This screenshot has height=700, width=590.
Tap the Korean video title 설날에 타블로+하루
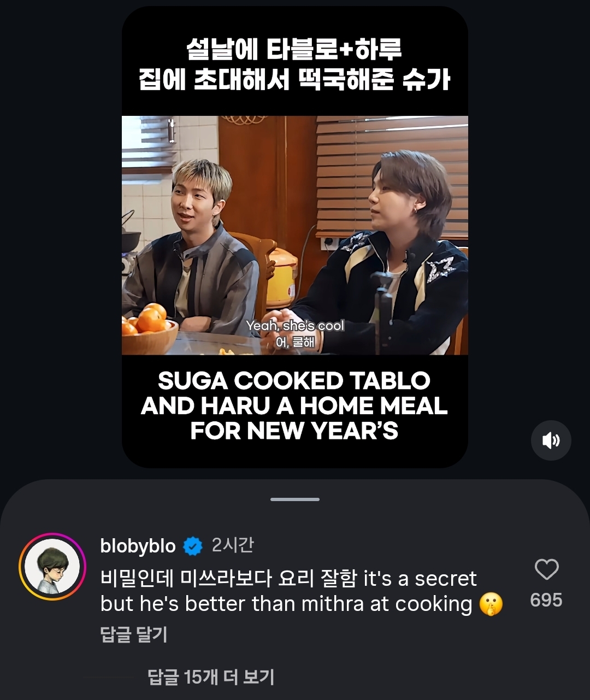294,50
